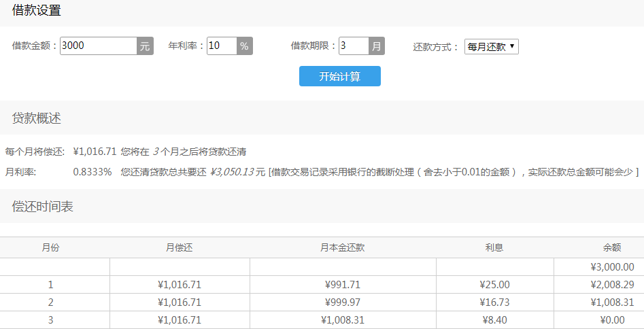Click the 月份 column header

click(50, 247)
